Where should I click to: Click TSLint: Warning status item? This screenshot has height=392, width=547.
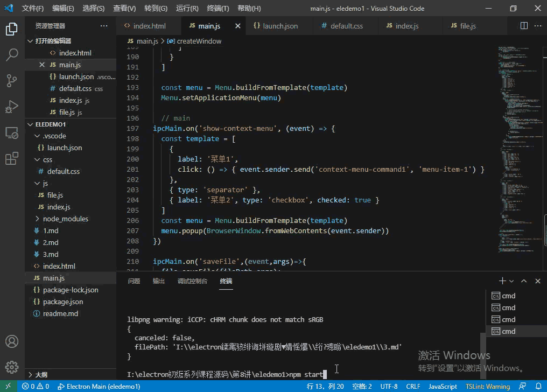point(488,387)
